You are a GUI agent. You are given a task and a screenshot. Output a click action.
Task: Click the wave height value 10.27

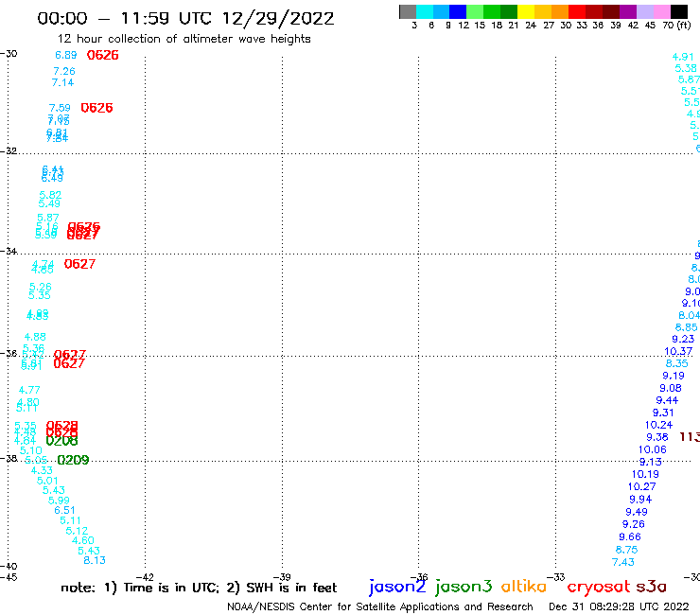[642, 486]
